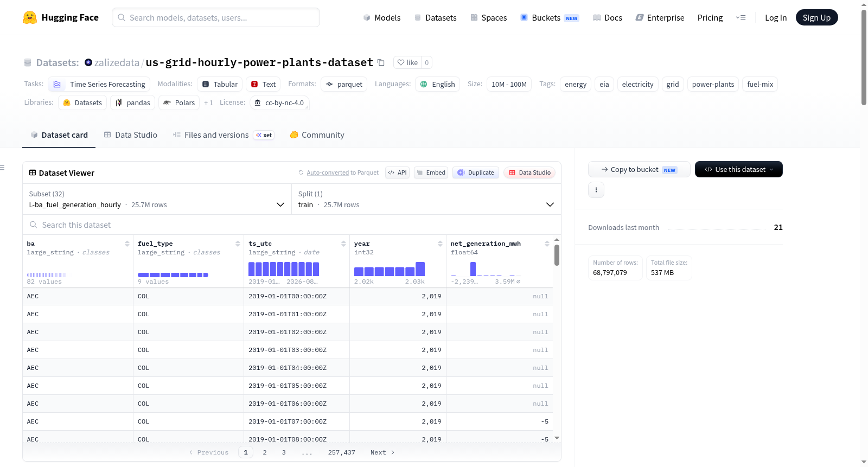
Task: Select the Polars library tag
Action: (179, 103)
